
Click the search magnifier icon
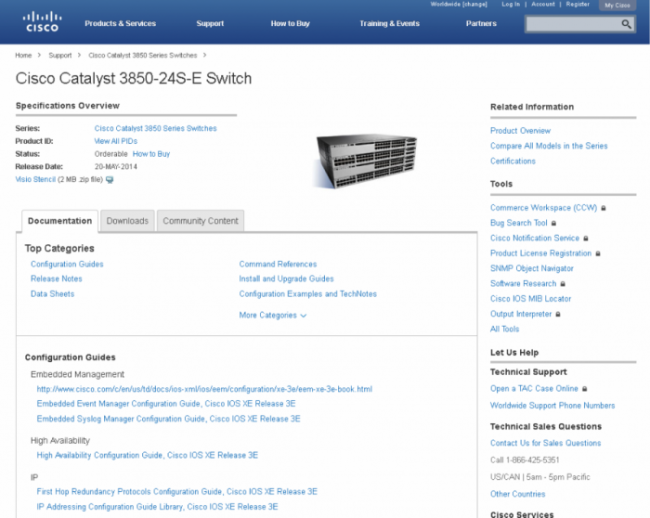[626, 24]
